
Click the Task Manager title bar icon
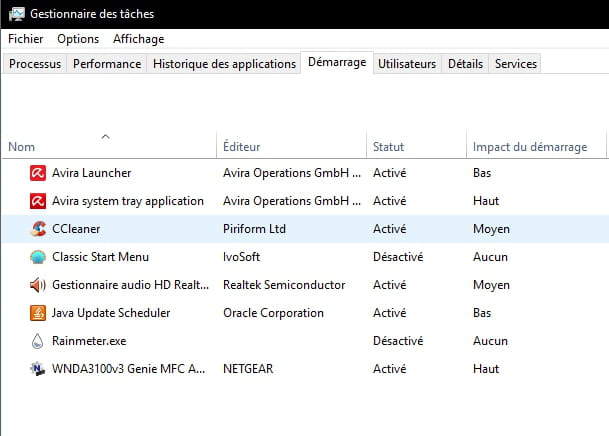click(17, 14)
